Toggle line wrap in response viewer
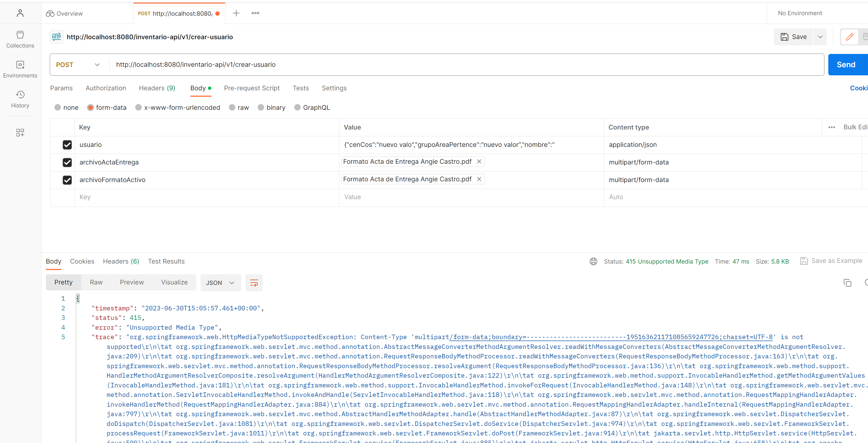Image resolution: width=868 pixels, height=443 pixels. click(x=254, y=283)
